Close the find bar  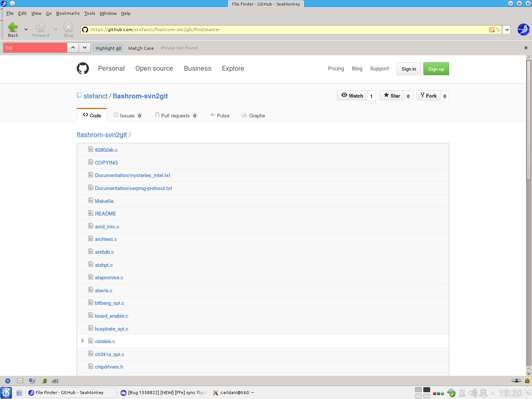[x=526, y=48]
